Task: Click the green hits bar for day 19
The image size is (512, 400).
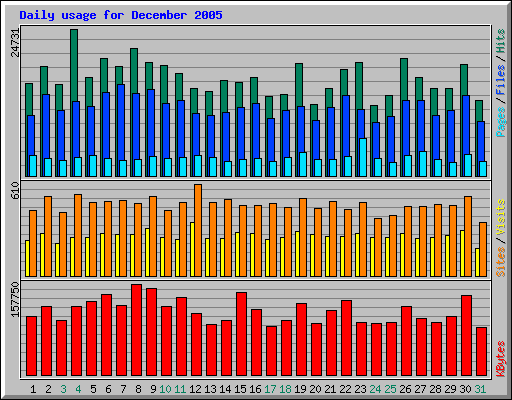Action: 299,85
